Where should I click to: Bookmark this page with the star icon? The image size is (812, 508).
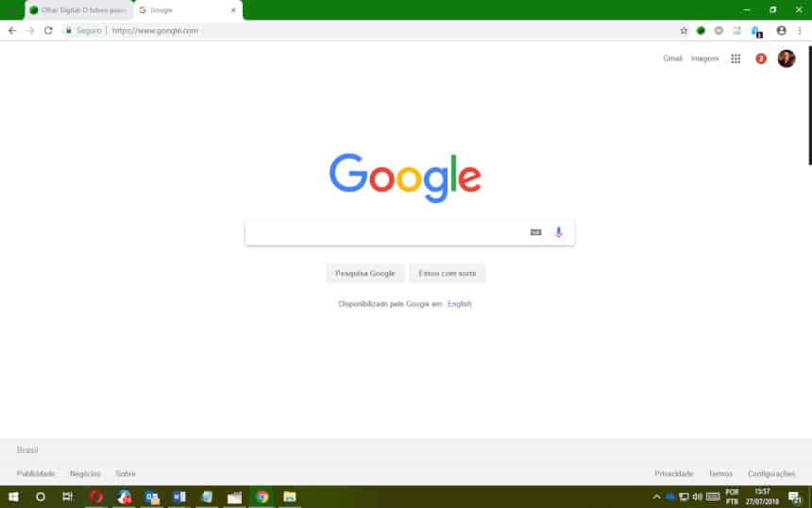[x=684, y=30]
